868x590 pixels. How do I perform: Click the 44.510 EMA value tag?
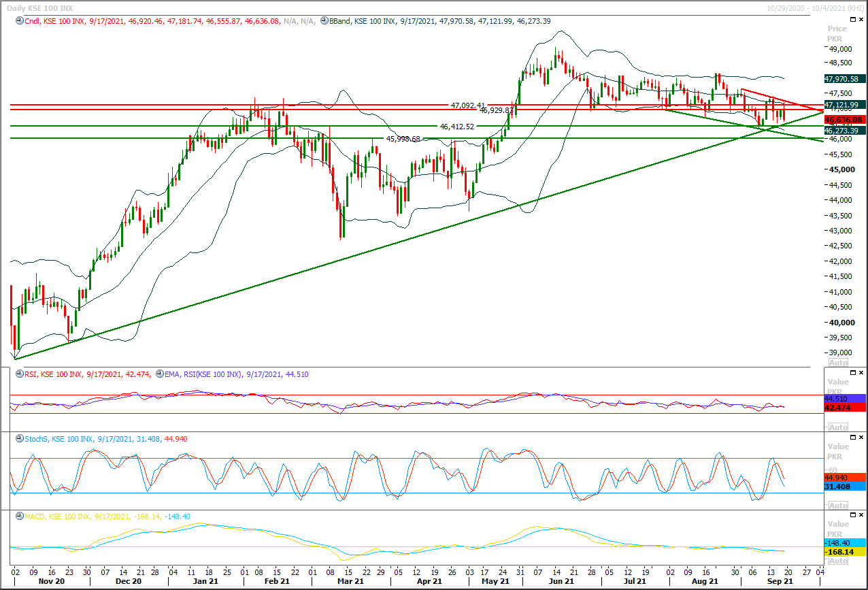[x=844, y=398]
